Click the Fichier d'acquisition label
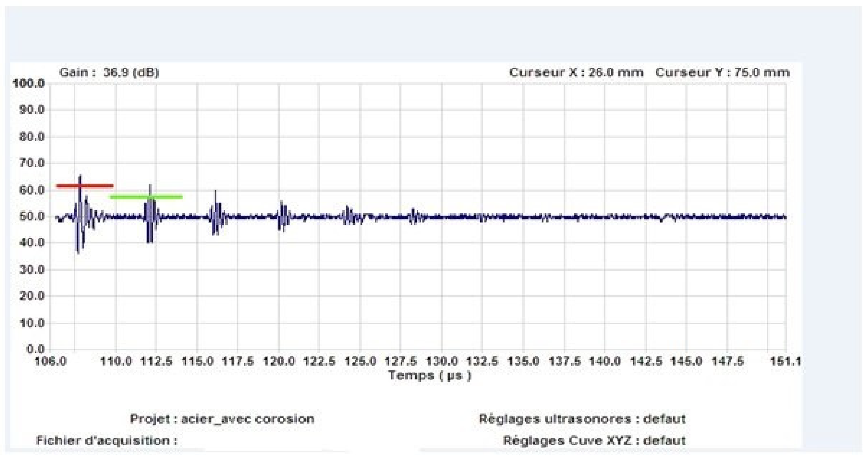 (x=107, y=440)
